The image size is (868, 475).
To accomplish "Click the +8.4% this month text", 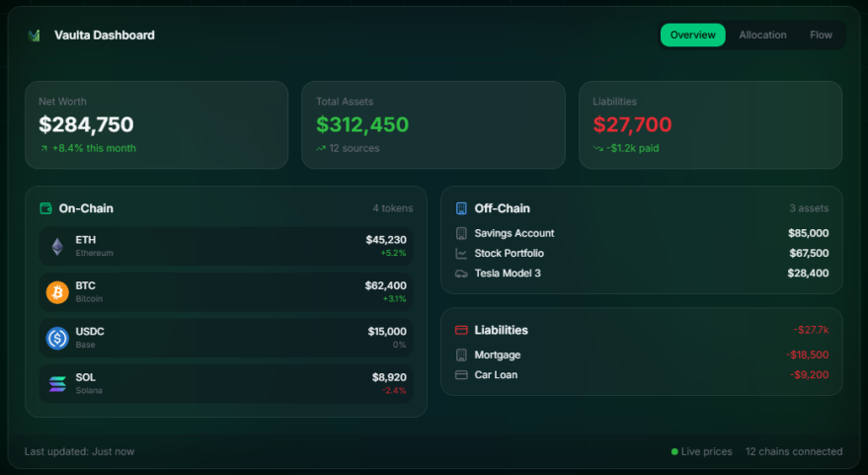I will 94,148.
